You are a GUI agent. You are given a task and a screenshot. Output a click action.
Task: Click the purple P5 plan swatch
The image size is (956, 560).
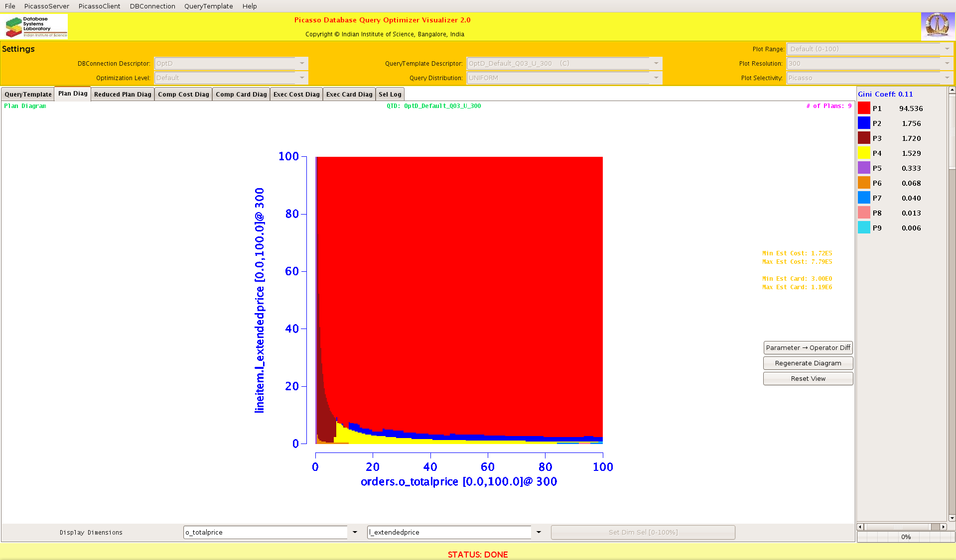point(864,168)
